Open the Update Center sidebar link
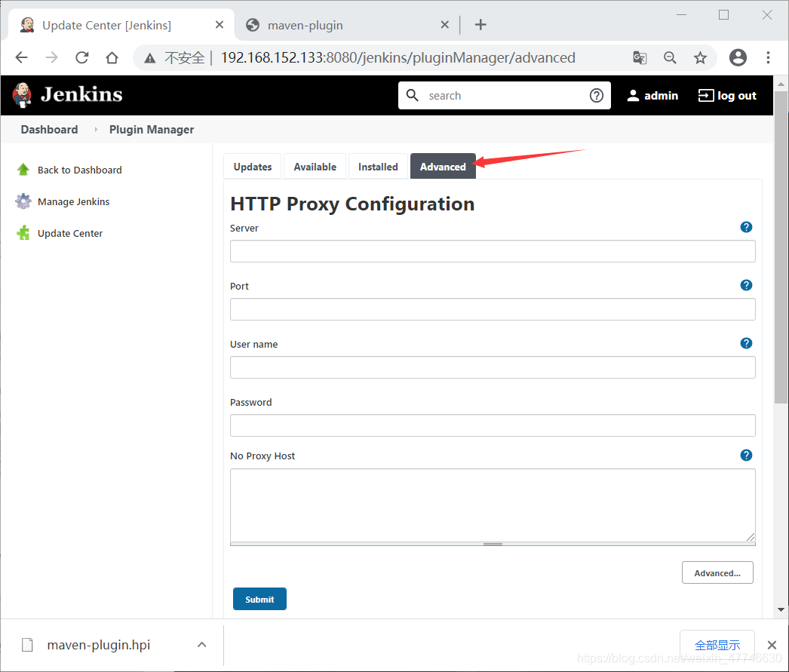The width and height of the screenshot is (789, 672). (70, 233)
